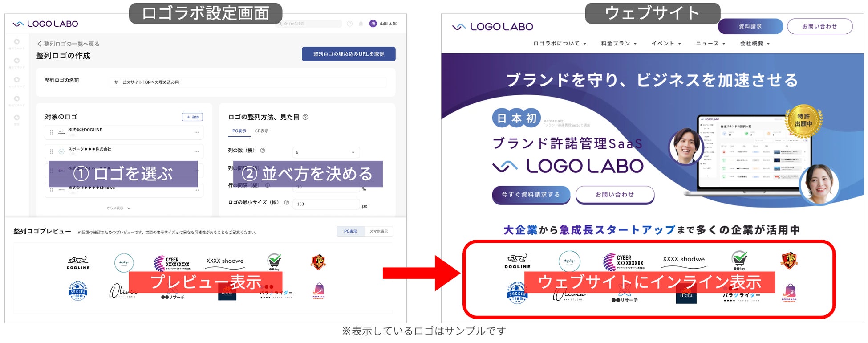
Task: Click the ●●Pay cart logo in settings preview
Action: (274, 262)
